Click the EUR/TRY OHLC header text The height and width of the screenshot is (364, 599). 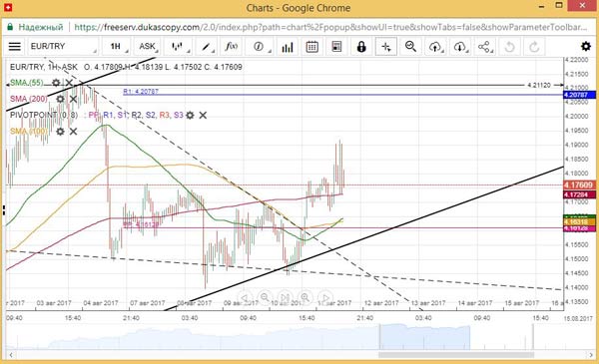[126, 67]
